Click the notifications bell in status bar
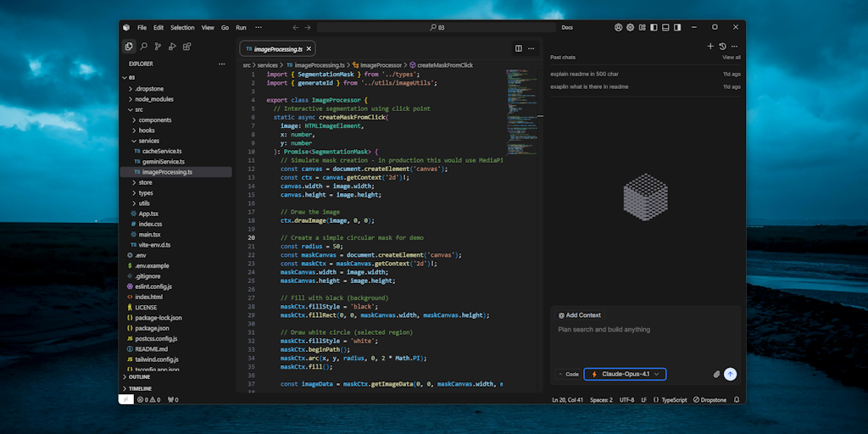 737,399
